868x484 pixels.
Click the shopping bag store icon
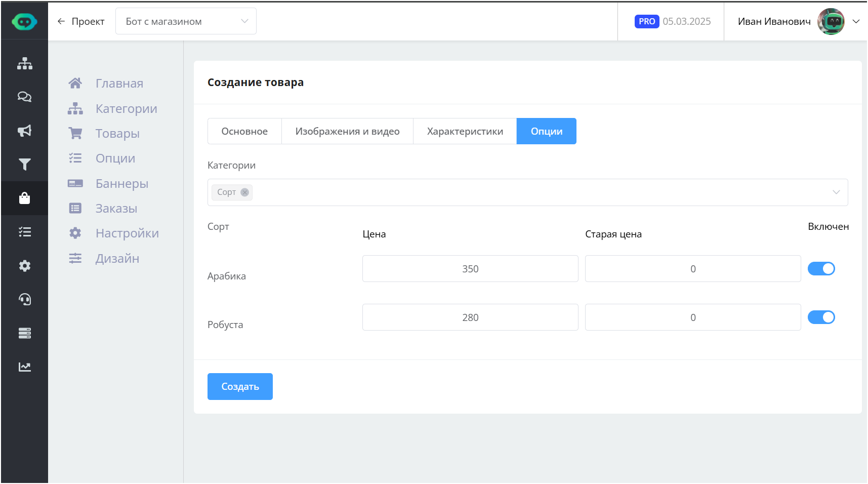[x=24, y=198]
